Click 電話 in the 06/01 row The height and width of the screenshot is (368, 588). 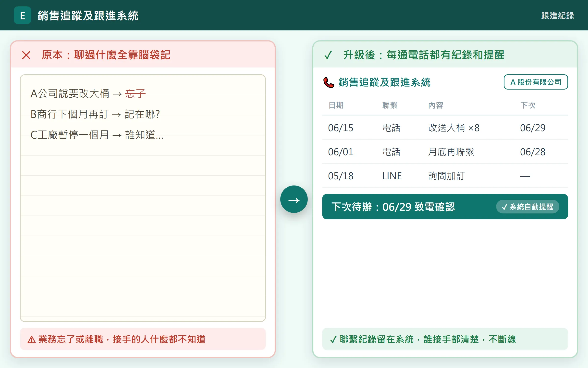(391, 152)
